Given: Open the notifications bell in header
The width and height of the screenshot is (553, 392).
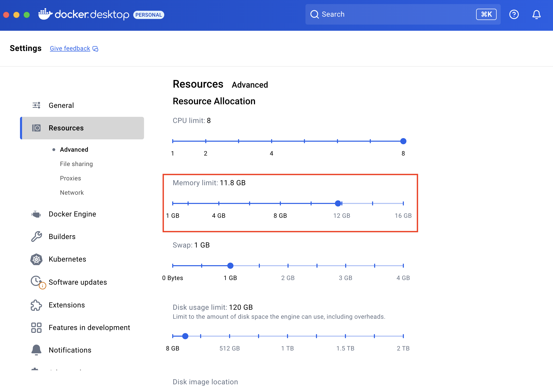Looking at the screenshot, I should click(536, 14).
